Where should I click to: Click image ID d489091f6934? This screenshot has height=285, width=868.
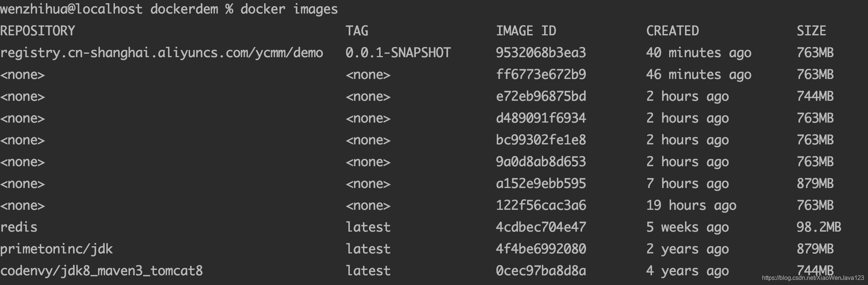click(x=541, y=118)
